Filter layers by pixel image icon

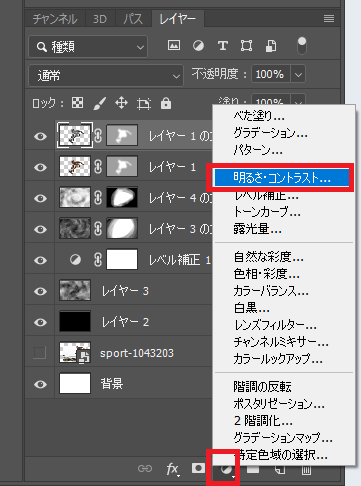click(x=174, y=45)
